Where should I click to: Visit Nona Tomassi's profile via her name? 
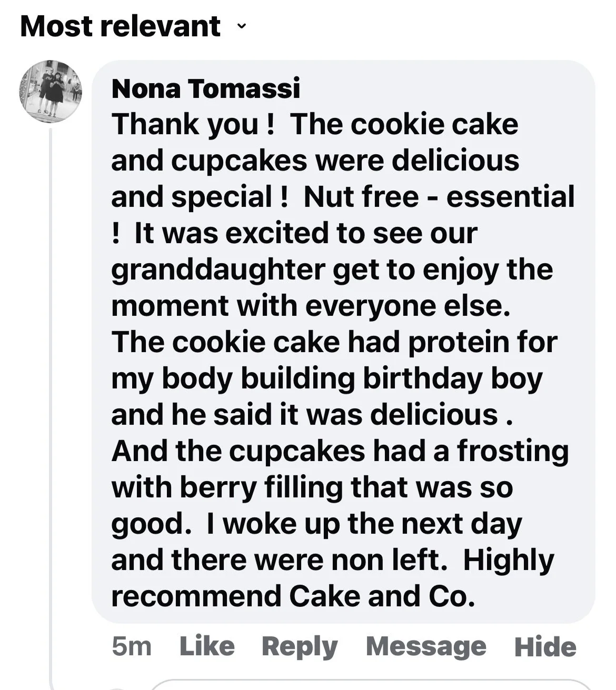click(x=206, y=88)
